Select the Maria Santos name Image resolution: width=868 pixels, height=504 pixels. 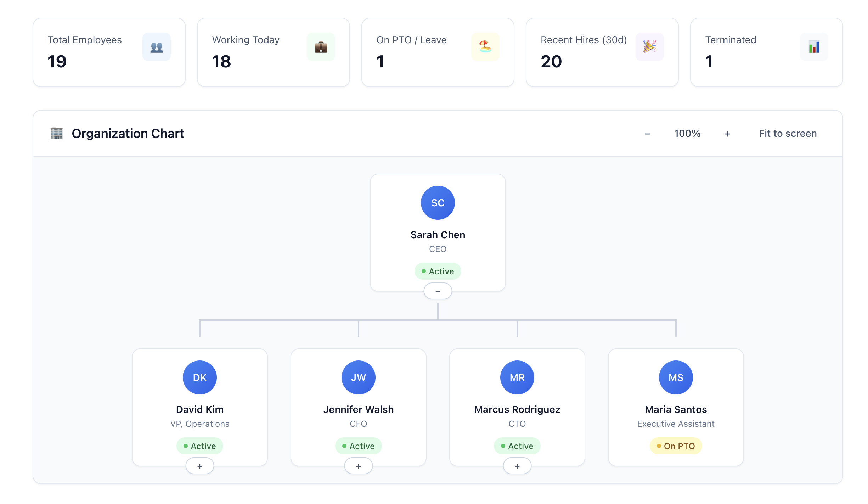(x=676, y=409)
